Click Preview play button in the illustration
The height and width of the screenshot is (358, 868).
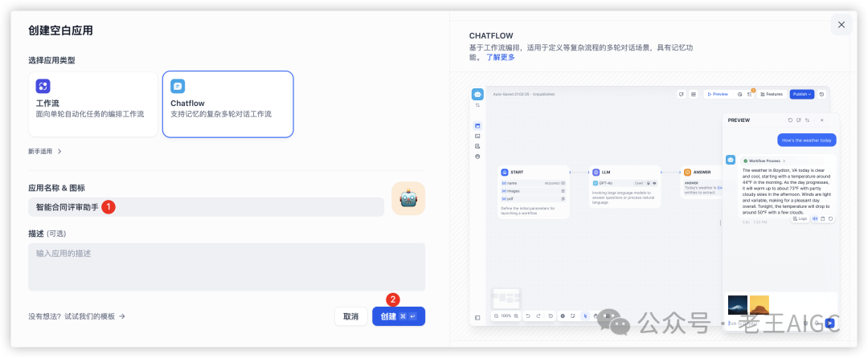(717, 95)
